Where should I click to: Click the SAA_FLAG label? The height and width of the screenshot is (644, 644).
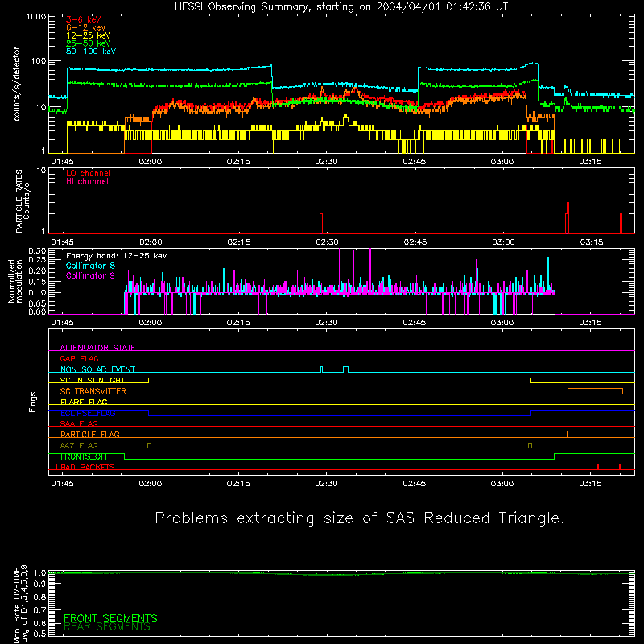pos(79,423)
